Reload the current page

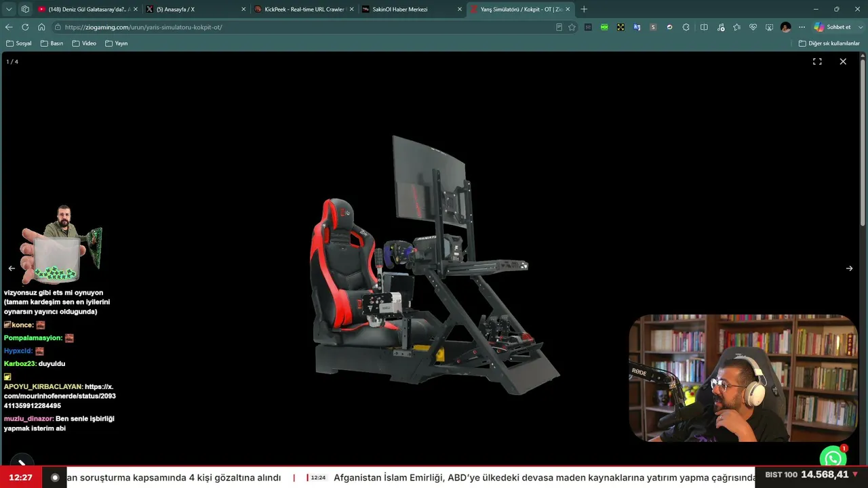pos(25,27)
